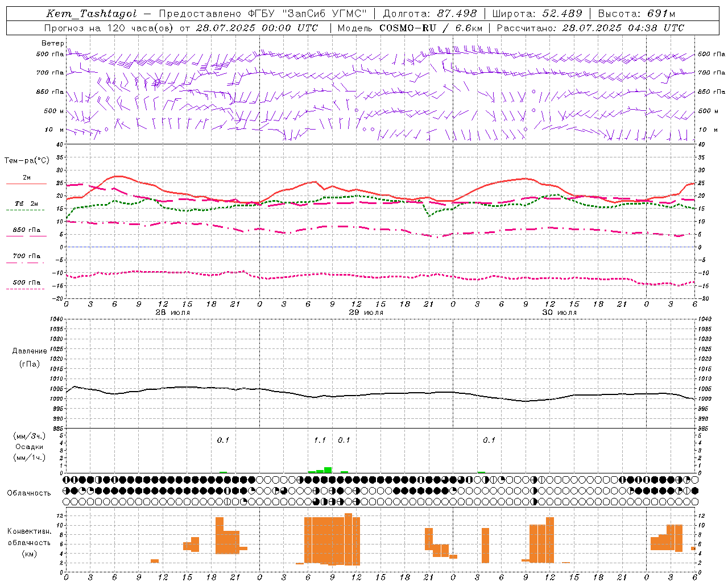Image resolution: width=728 pixels, height=582 pixels.
Task: Click the Kem_Tashtagol station title
Action: [92, 14]
